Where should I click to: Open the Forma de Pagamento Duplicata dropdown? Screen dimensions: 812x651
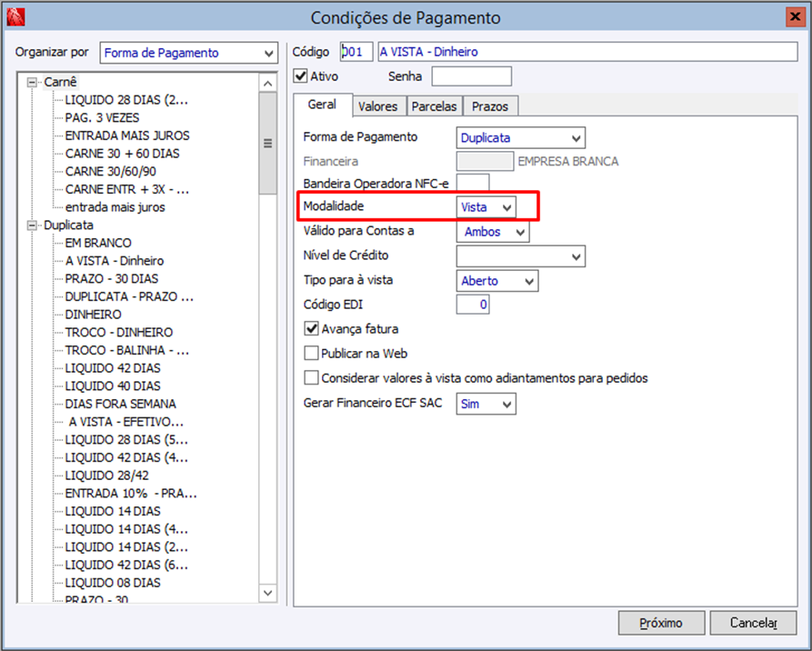[576, 138]
